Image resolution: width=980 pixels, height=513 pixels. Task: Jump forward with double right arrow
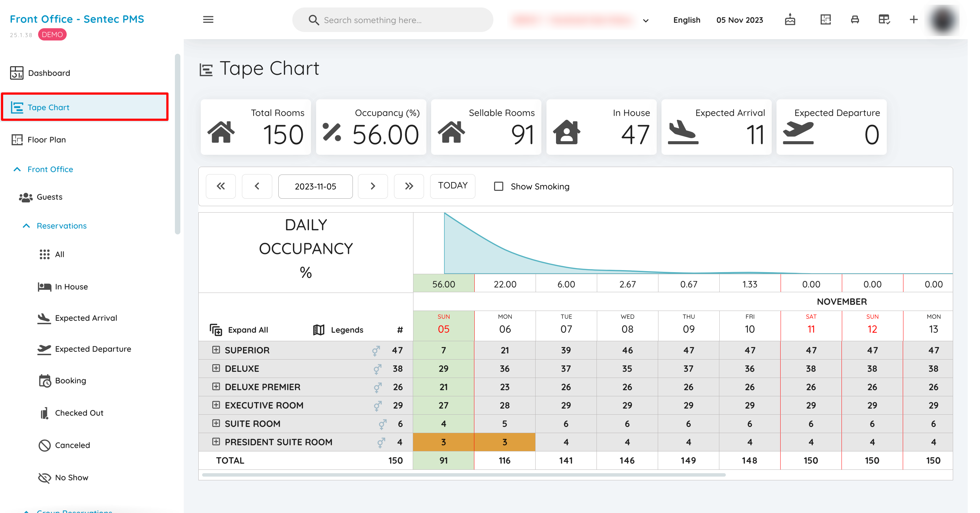click(x=409, y=186)
